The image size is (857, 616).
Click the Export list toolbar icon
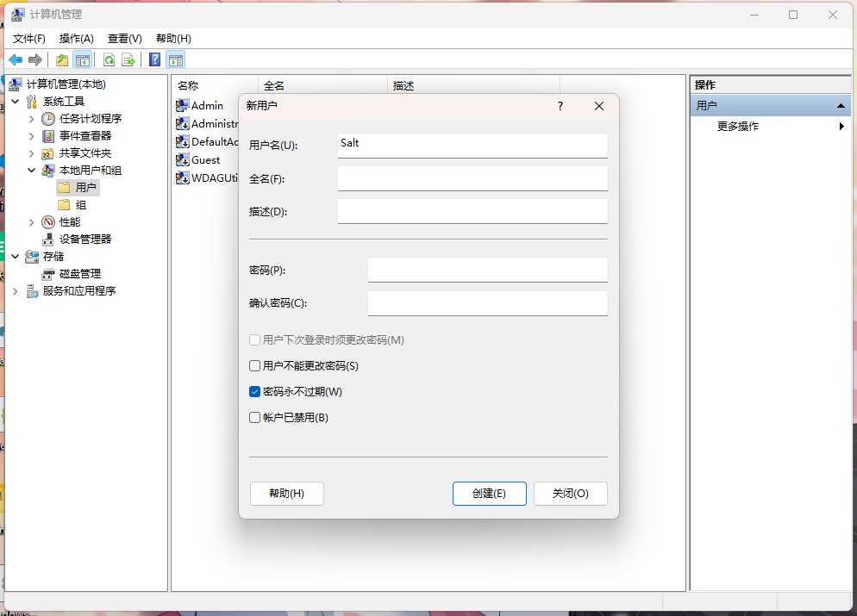[128, 59]
